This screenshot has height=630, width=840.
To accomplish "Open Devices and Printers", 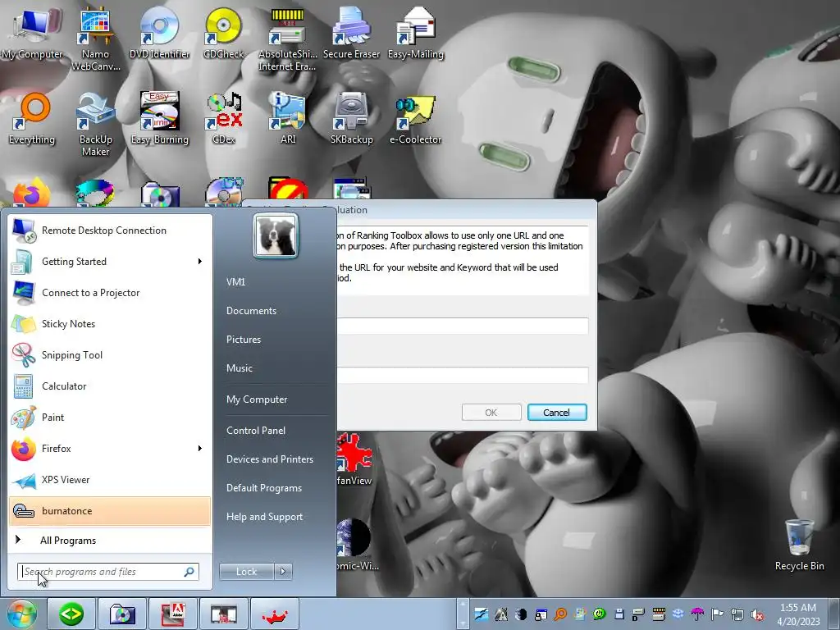I will [x=269, y=459].
